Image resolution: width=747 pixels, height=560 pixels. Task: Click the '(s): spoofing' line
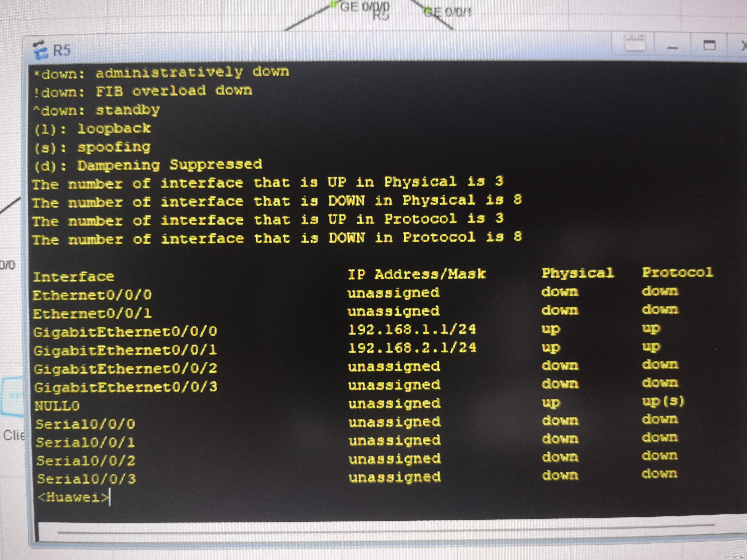click(92, 147)
